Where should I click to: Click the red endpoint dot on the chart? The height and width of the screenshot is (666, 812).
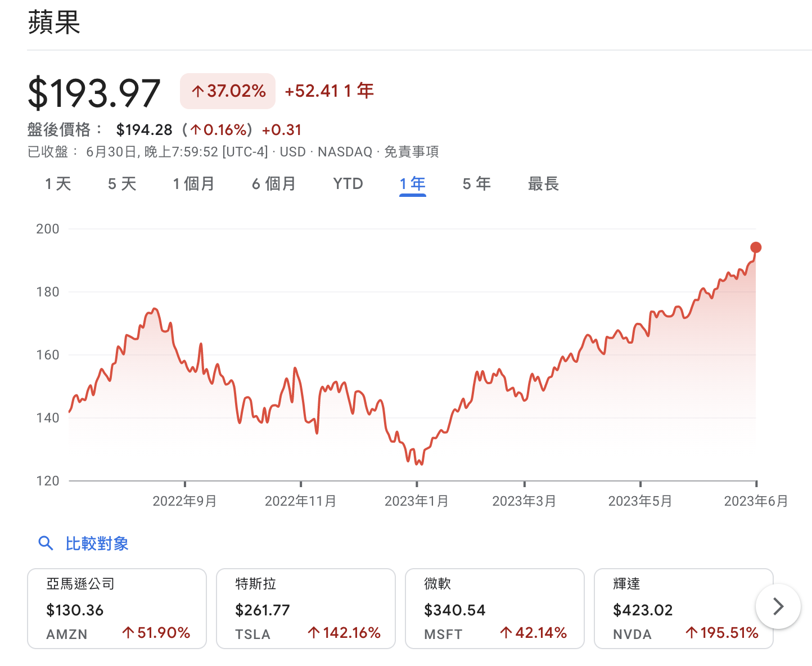[x=756, y=247]
